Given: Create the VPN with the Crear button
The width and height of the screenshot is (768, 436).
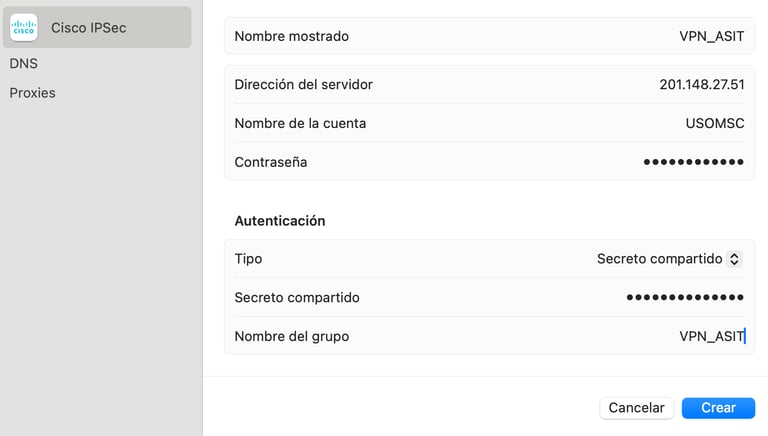Looking at the screenshot, I should click(x=718, y=408).
